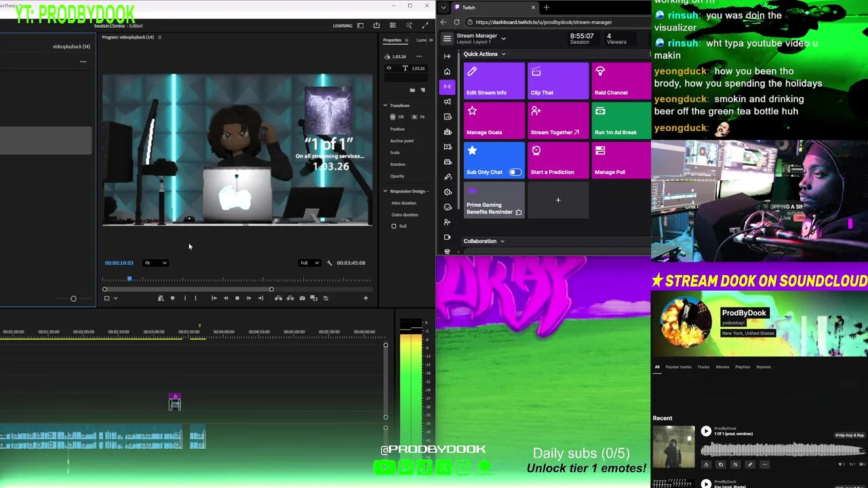Select the purple clip on timeline
The width and height of the screenshot is (868, 488).
click(175, 403)
